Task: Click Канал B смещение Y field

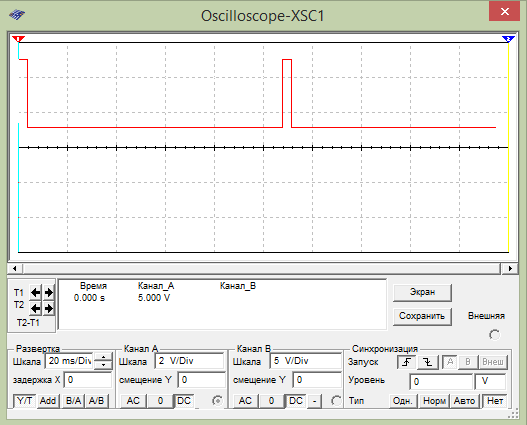Action: pos(317,380)
